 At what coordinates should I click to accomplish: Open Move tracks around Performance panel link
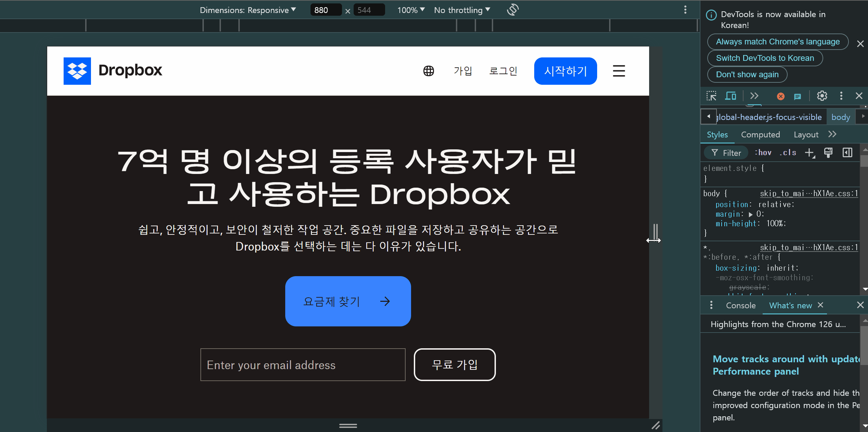787,365
